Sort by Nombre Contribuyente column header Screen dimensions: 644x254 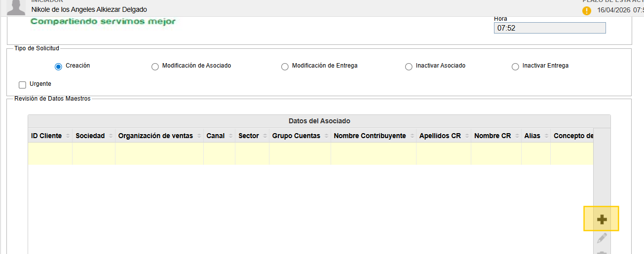click(370, 136)
